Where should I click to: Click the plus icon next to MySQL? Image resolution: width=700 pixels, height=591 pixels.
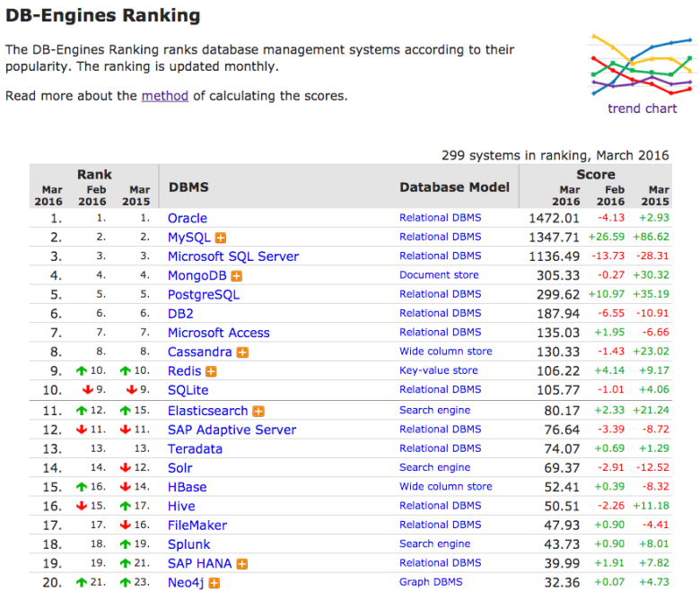(220, 238)
